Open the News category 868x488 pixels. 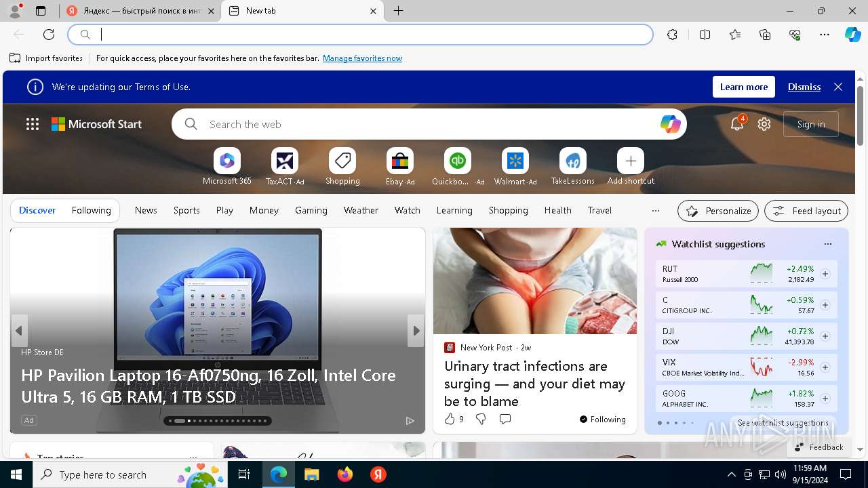click(146, 210)
